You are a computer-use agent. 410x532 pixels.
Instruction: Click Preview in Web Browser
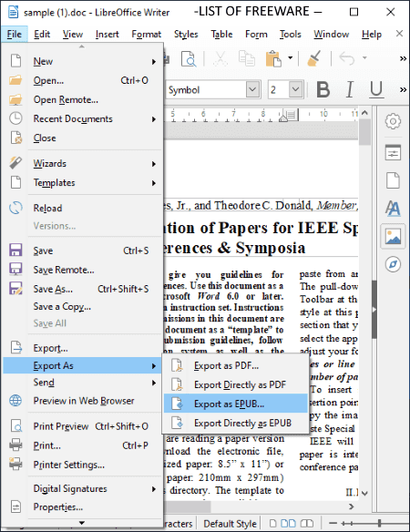pyautogui.click(x=83, y=401)
